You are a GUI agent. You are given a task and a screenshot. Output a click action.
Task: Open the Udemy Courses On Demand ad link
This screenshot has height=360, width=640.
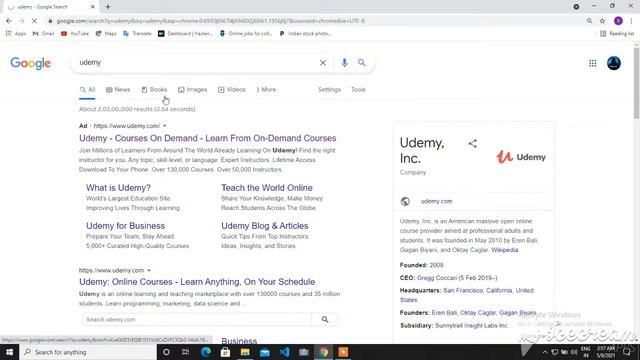pos(208,138)
